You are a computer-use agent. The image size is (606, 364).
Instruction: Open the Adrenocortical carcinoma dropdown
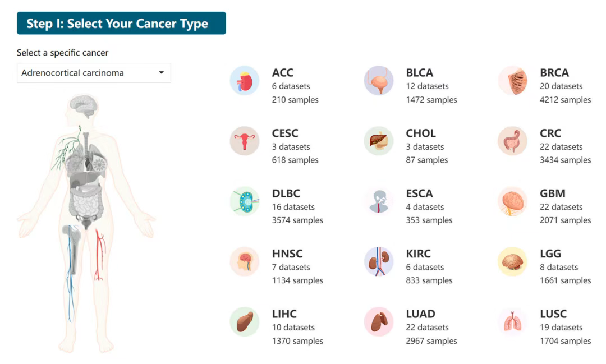94,73
